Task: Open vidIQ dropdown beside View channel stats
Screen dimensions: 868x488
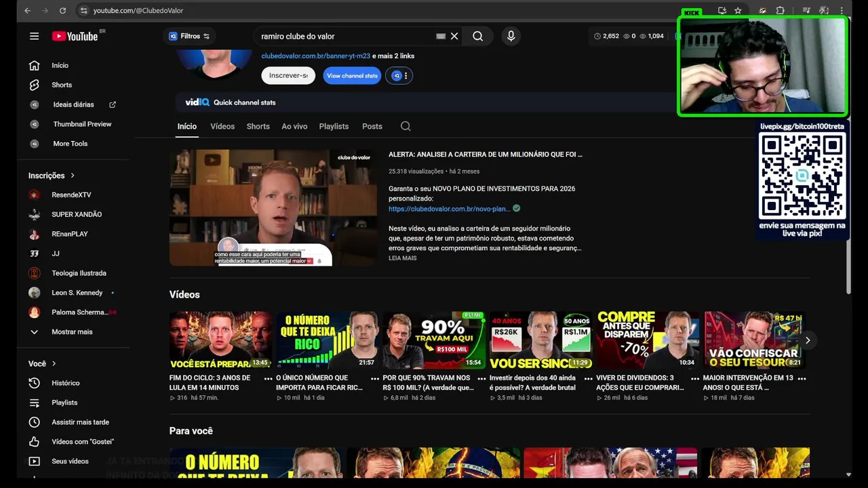Action: coord(399,75)
